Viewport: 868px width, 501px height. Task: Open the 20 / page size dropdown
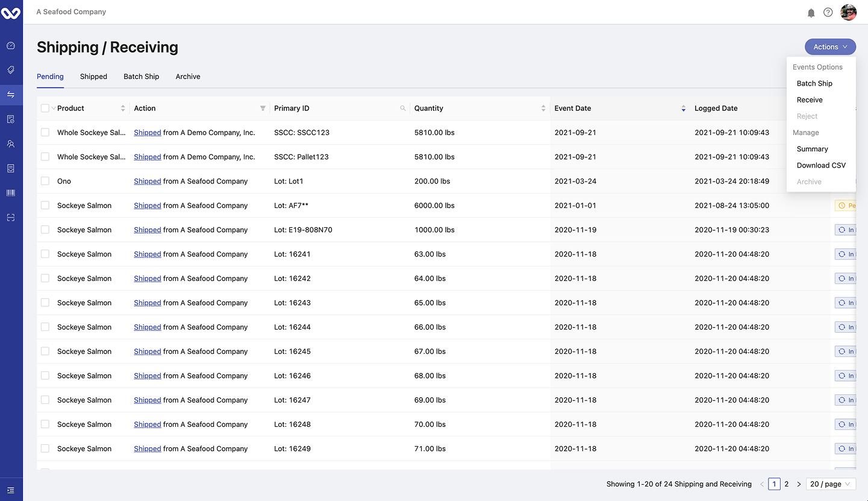[830, 484]
